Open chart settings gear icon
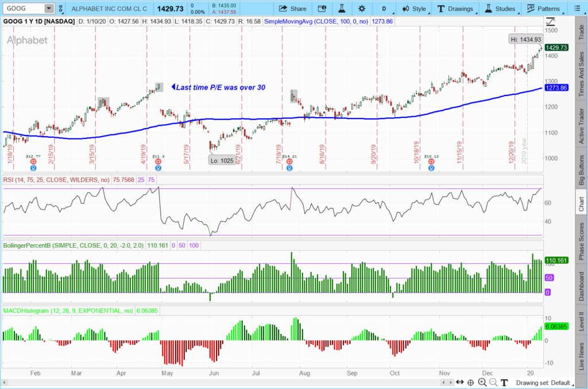The width and height of the screenshot is (588, 389). [x=362, y=9]
